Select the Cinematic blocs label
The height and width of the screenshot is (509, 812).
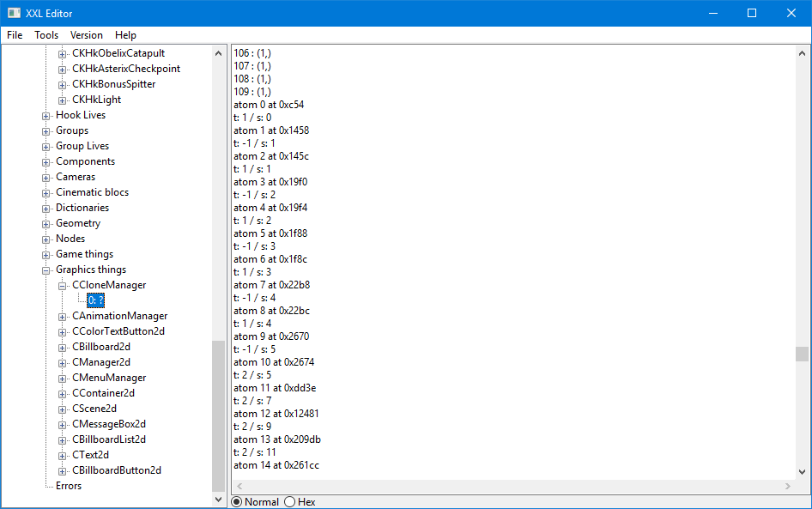92,192
